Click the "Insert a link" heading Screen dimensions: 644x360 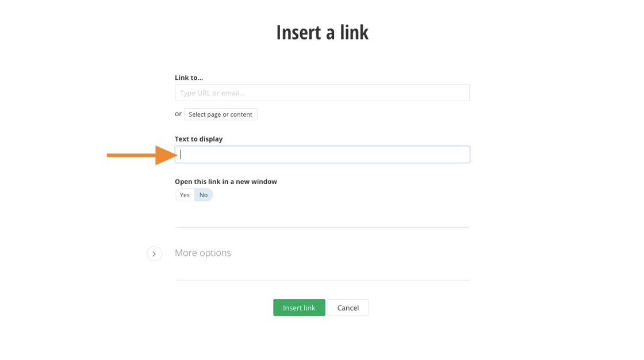(x=322, y=32)
